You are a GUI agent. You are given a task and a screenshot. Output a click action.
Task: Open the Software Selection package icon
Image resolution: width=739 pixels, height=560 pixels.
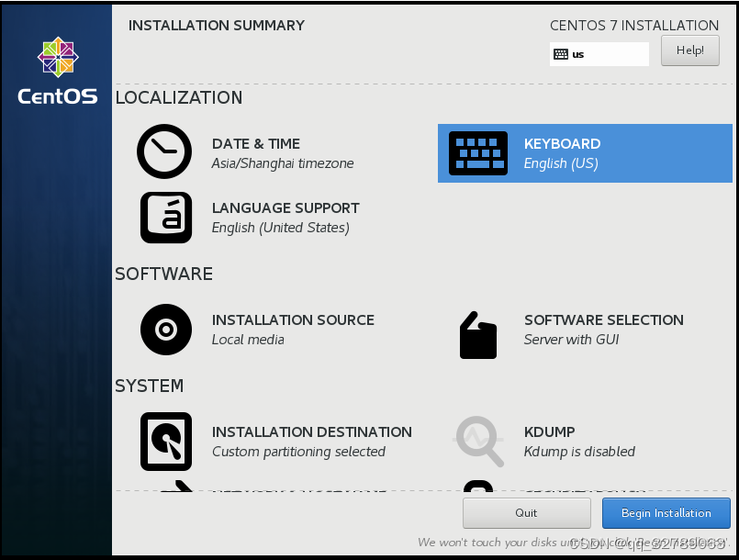[478, 335]
